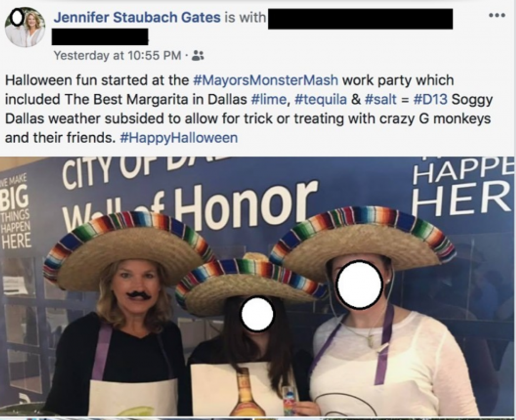The image size is (516, 420).
Task: Click the post caption text paragraph
Action: coord(249,109)
